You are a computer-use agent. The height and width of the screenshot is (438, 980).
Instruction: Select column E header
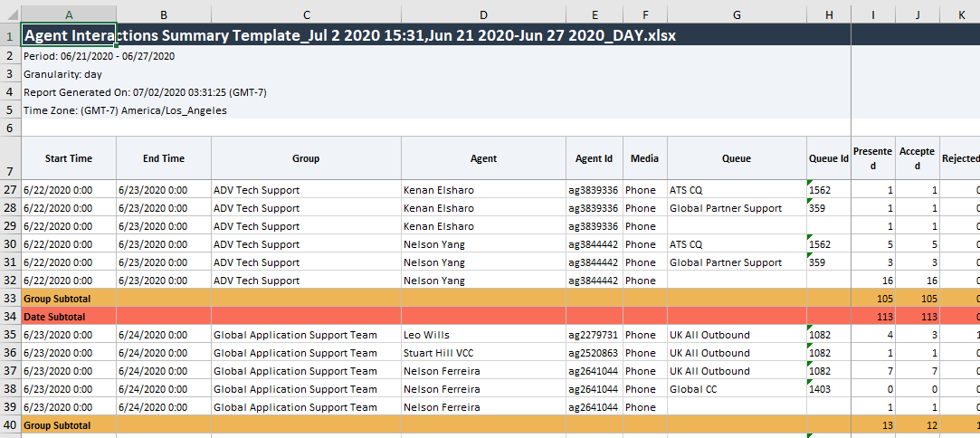tap(595, 15)
